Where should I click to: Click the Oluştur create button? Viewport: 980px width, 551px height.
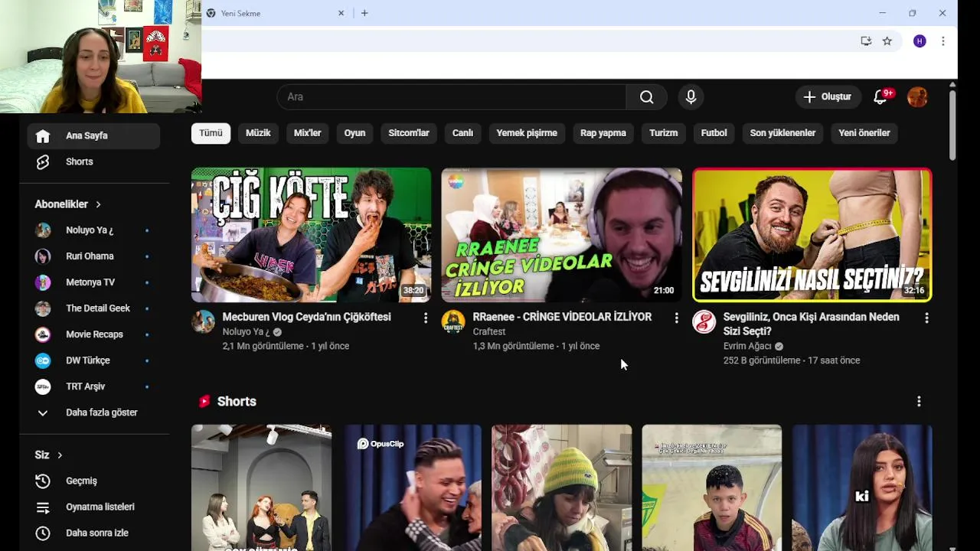827,97
